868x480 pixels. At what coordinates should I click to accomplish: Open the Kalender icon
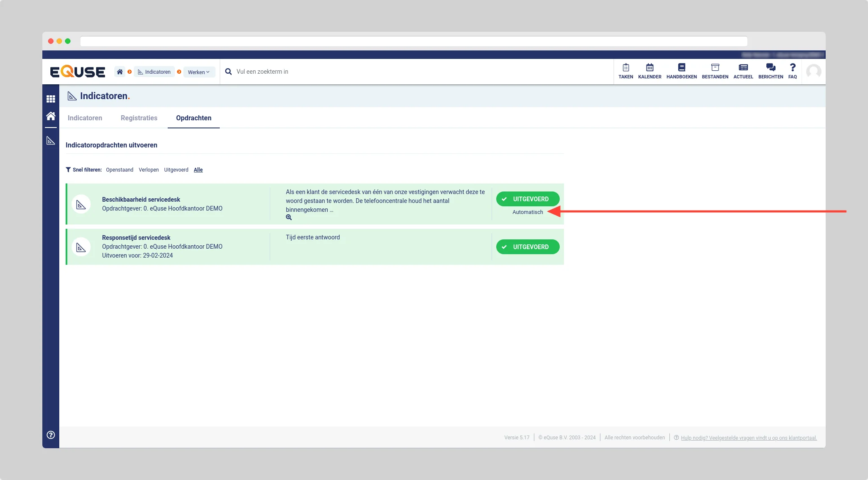tap(650, 68)
